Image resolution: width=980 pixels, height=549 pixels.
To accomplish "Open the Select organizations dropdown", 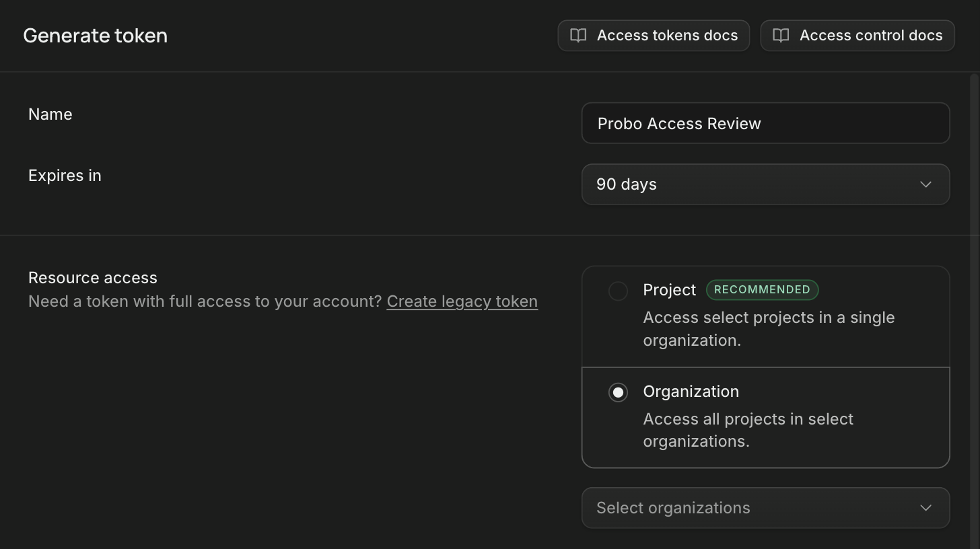I will point(766,508).
